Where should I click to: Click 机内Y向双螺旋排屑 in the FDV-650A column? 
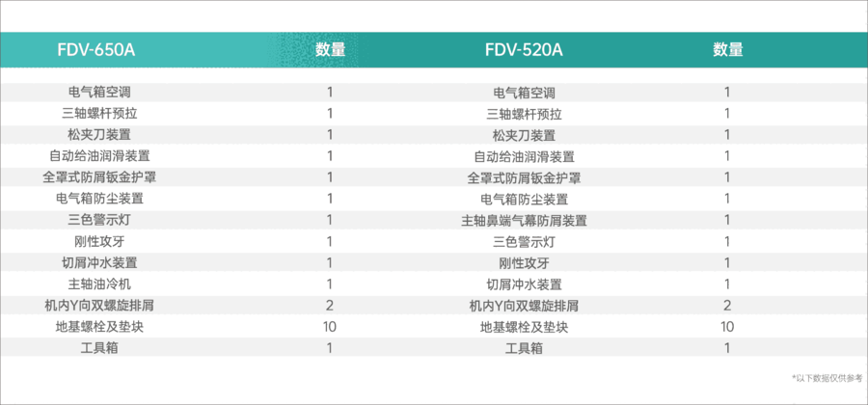[99, 305]
